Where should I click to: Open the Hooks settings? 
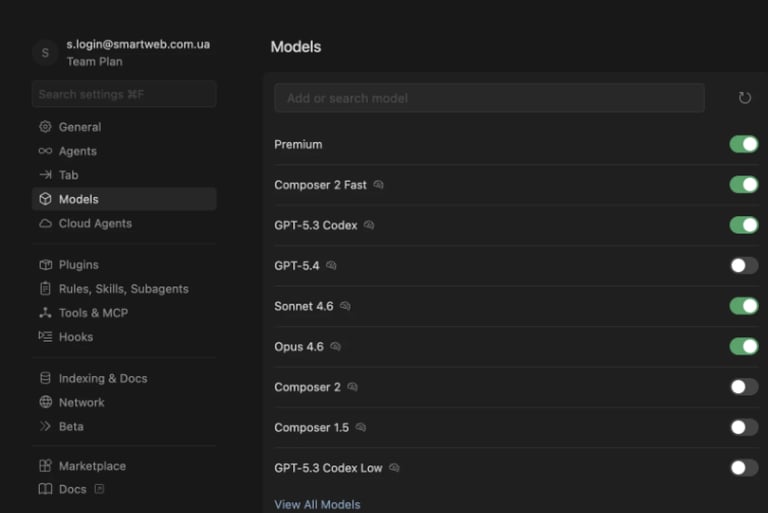click(124, 337)
